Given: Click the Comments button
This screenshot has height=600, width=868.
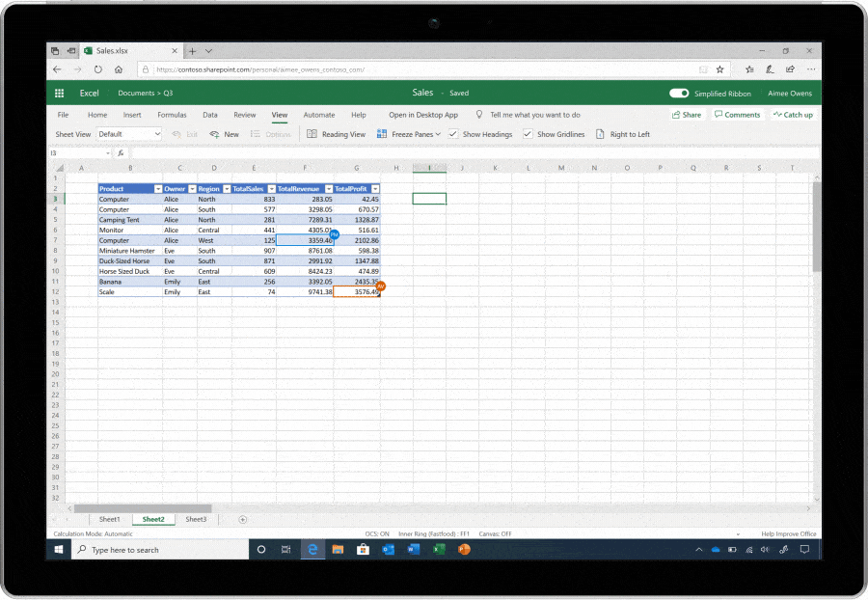Looking at the screenshot, I should pos(738,115).
